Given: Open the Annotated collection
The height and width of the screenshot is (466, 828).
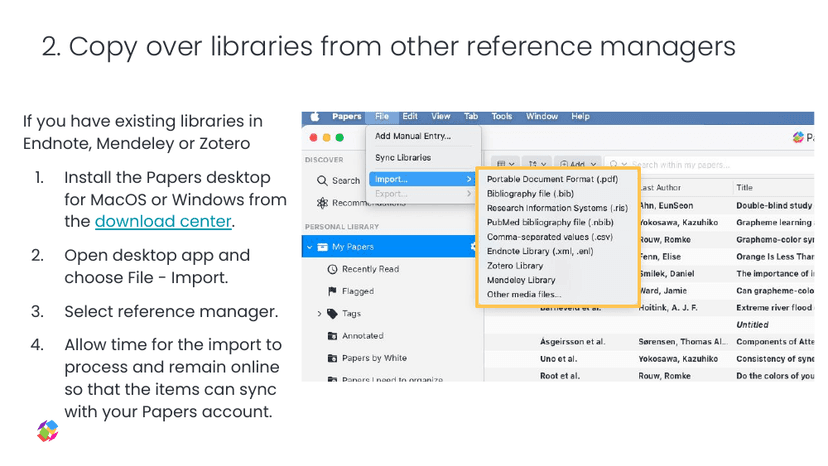Looking at the screenshot, I should tap(362, 336).
